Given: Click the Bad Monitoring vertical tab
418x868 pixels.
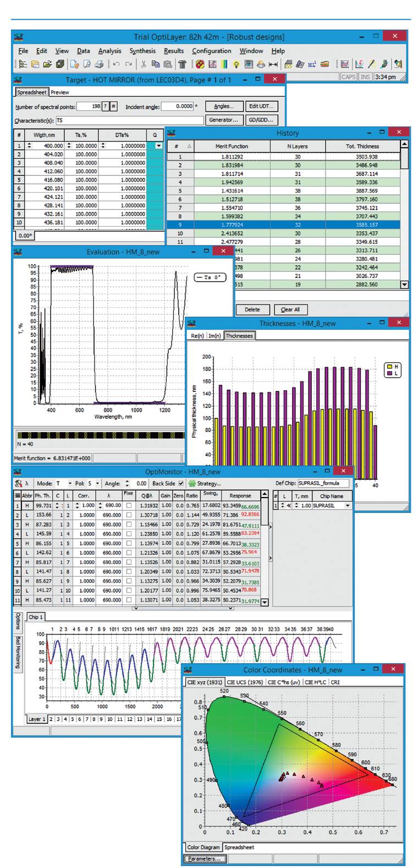Looking at the screenshot, I should pyautogui.click(x=18, y=653).
